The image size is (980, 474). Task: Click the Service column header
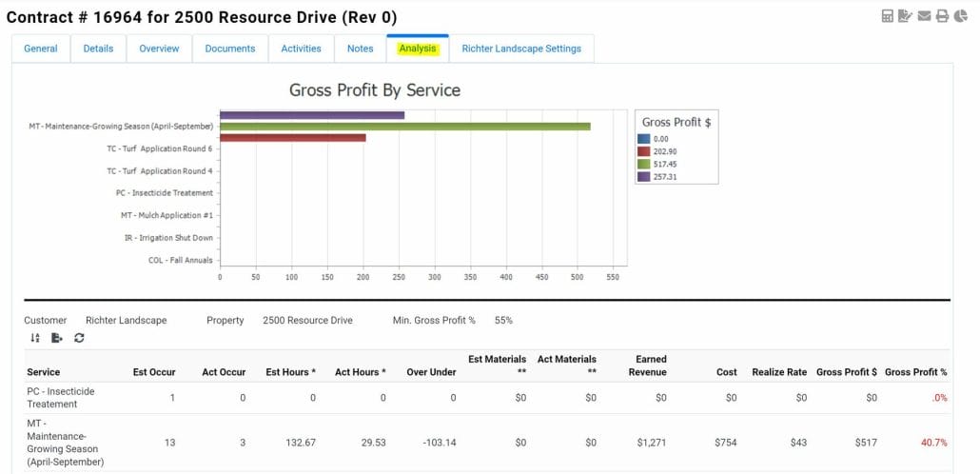click(x=44, y=372)
